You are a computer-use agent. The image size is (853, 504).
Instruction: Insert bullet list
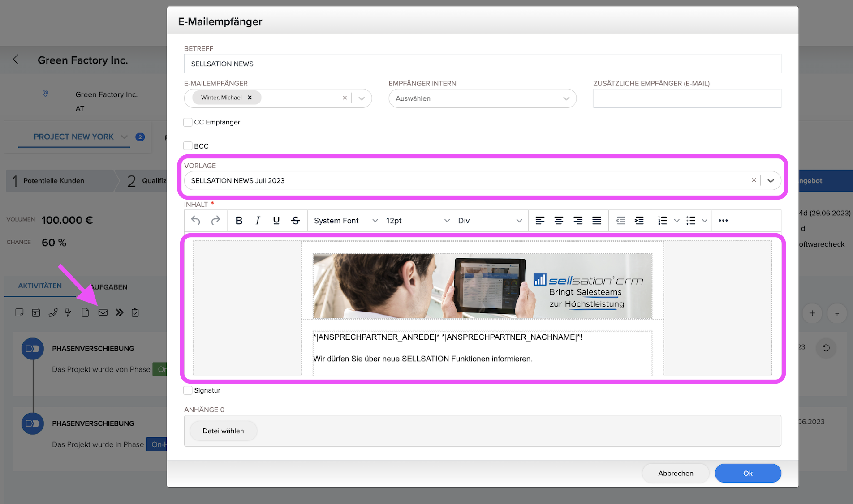691,220
